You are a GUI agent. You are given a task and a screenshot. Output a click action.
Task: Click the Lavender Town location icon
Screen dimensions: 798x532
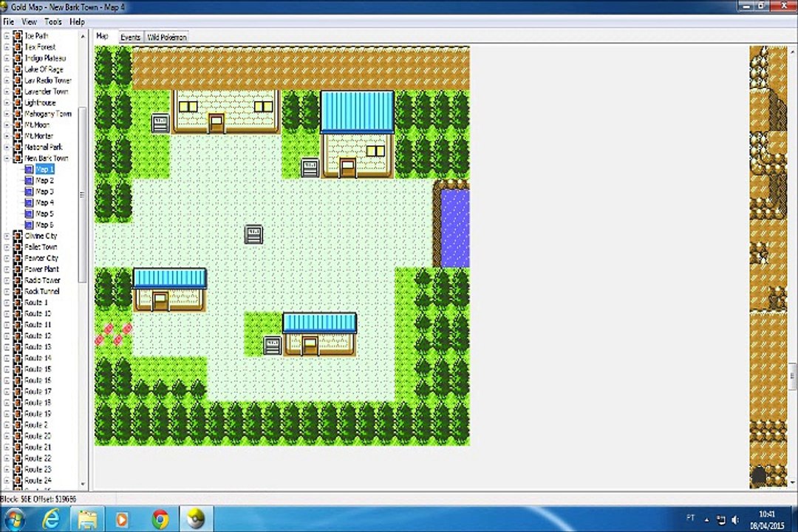click(x=18, y=92)
